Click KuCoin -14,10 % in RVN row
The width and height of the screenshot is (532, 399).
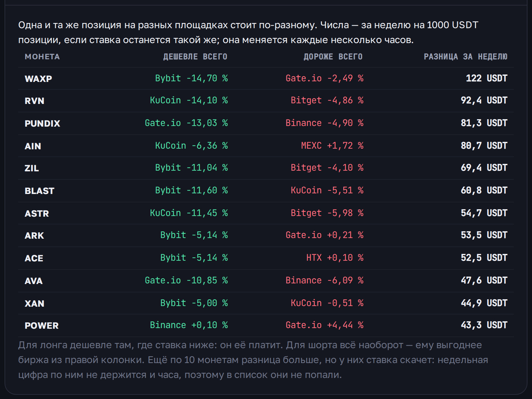(189, 100)
